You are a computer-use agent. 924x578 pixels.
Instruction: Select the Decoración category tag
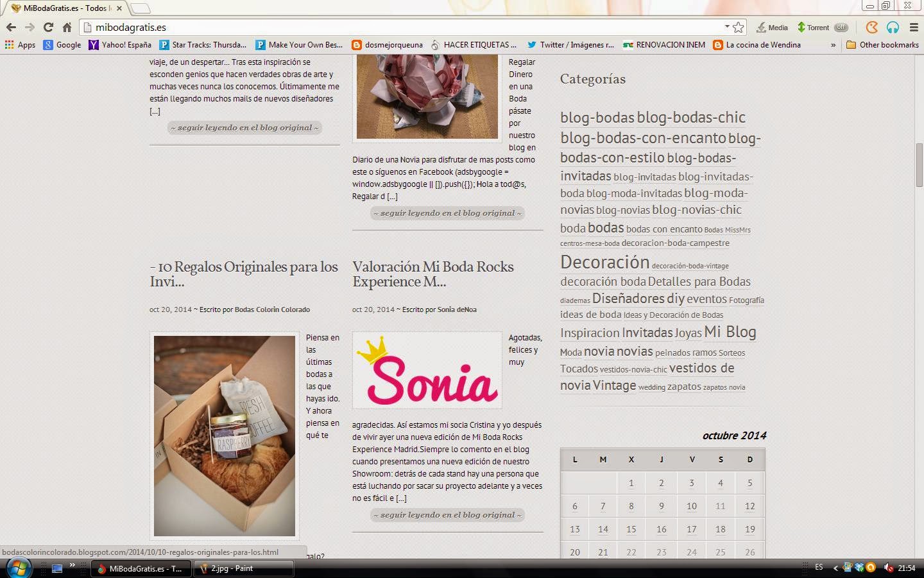point(605,262)
